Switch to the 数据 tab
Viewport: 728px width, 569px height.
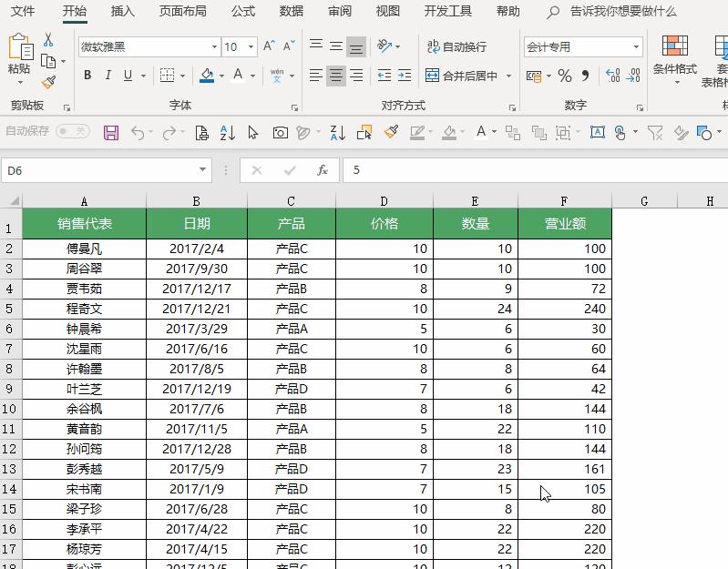(x=292, y=11)
